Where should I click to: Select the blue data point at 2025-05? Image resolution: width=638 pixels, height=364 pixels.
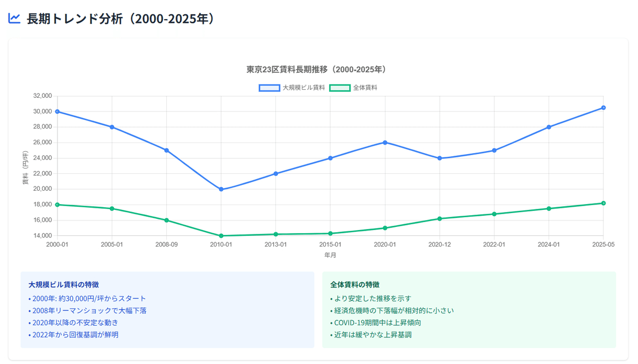[603, 108]
